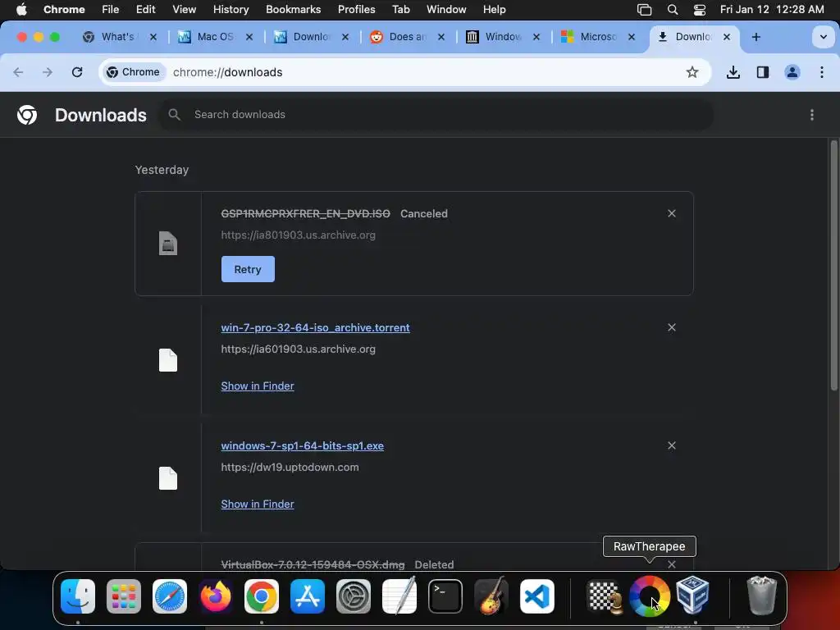Click the Chrome site info chip
This screenshot has width=840, height=630.
click(134, 72)
